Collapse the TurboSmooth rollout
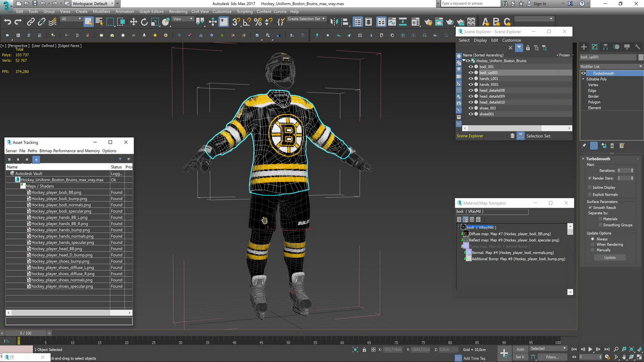 pyautogui.click(x=583, y=159)
